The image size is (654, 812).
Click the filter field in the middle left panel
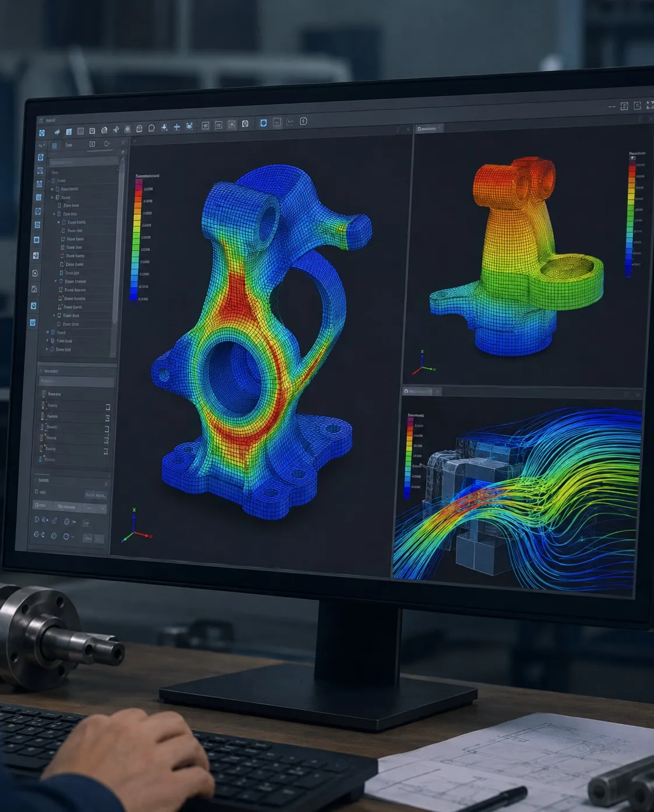[76, 382]
